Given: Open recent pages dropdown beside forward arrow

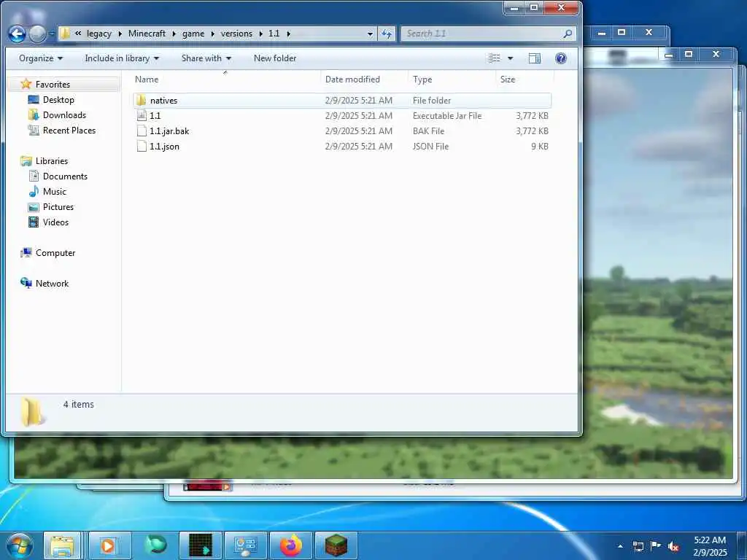Looking at the screenshot, I should click(x=50, y=34).
